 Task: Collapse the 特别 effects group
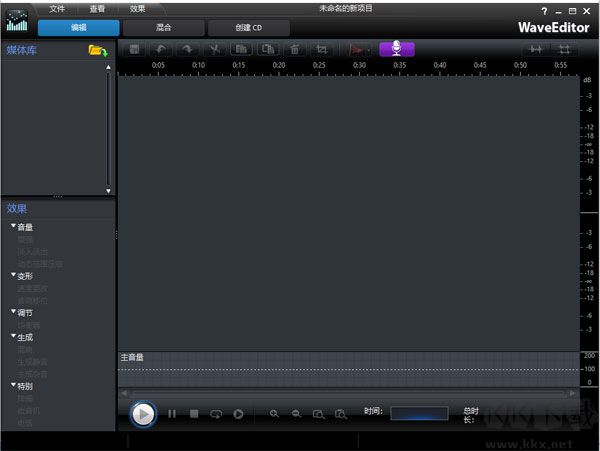(13, 385)
